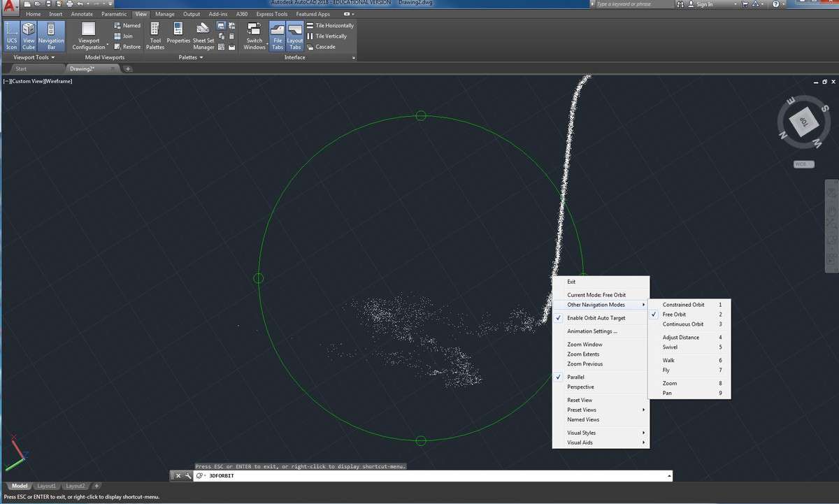Open the Tool Palettes panel
Image resolution: width=839 pixels, height=504 pixels.
155,36
